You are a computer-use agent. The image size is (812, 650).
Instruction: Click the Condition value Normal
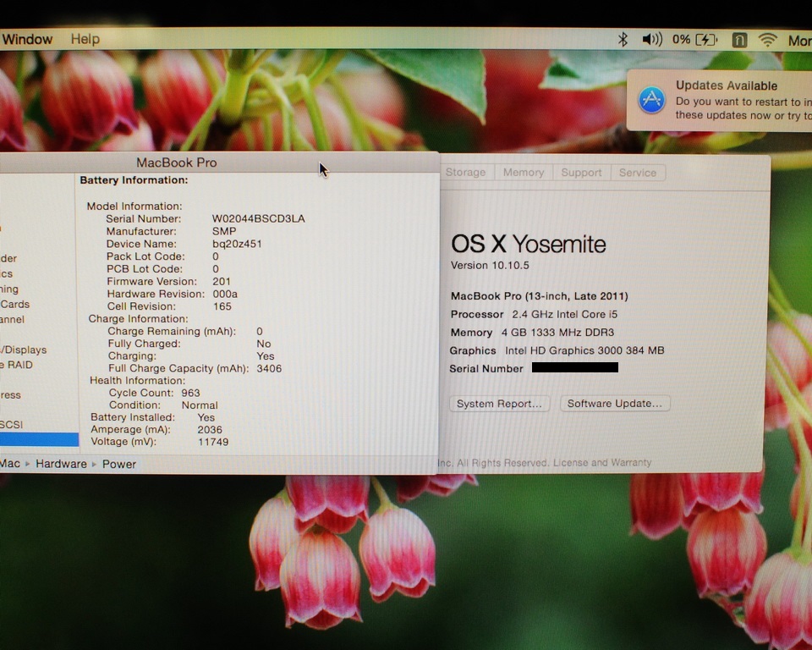200,405
